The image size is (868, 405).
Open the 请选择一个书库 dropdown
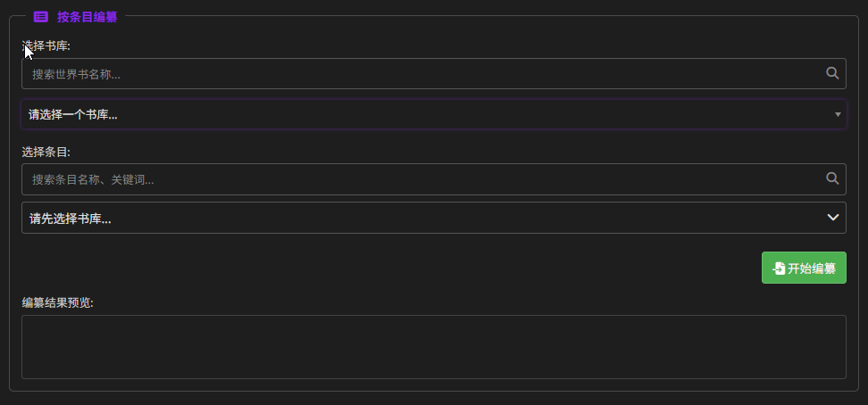[x=433, y=114]
